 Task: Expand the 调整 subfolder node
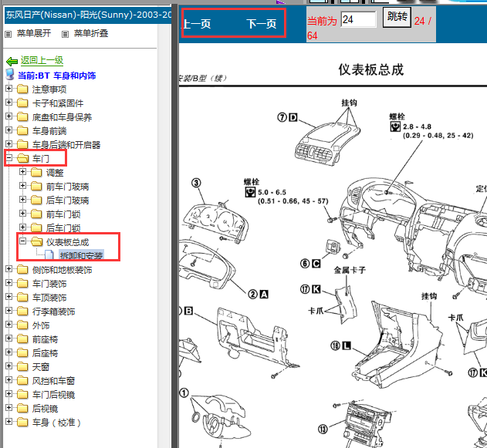click(22, 172)
